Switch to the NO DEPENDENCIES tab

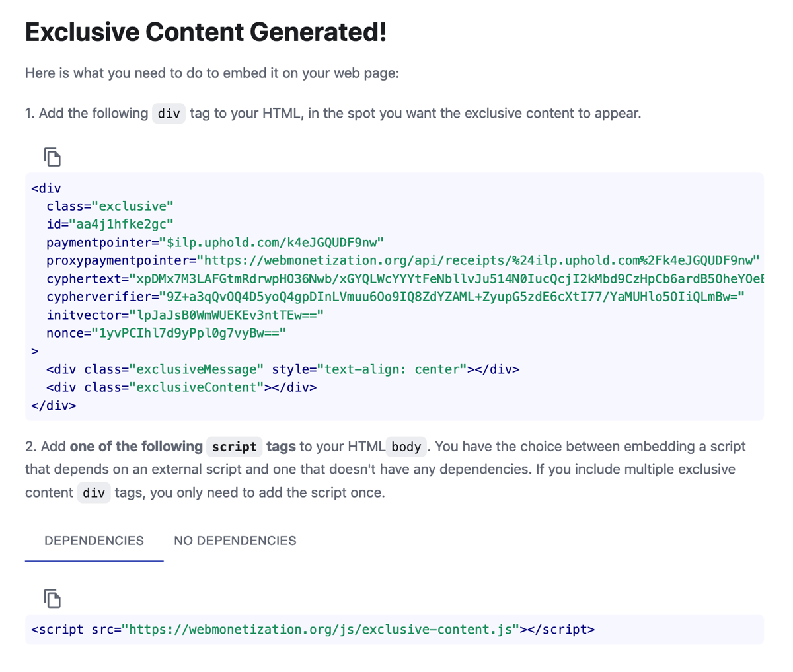(x=235, y=541)
